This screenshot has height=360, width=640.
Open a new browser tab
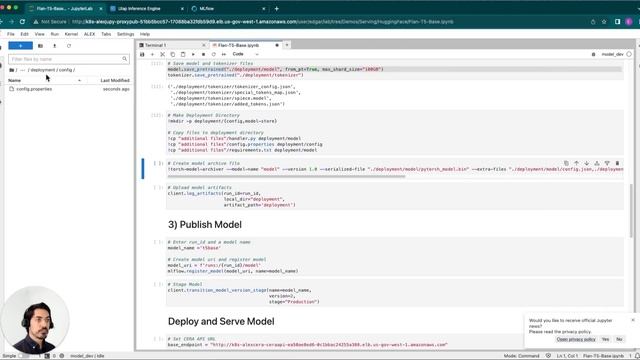(x=276, y=9)
